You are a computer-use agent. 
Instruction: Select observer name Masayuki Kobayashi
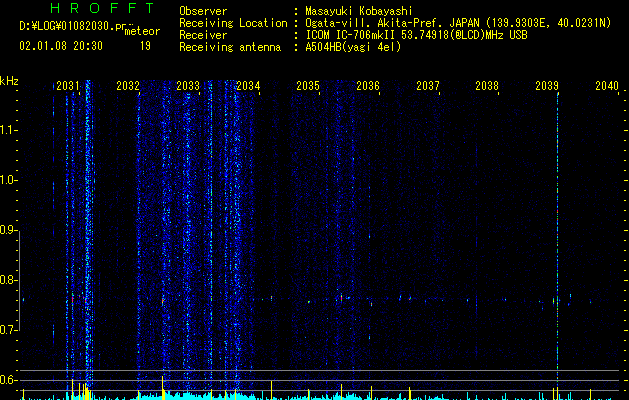click(359, 11)
